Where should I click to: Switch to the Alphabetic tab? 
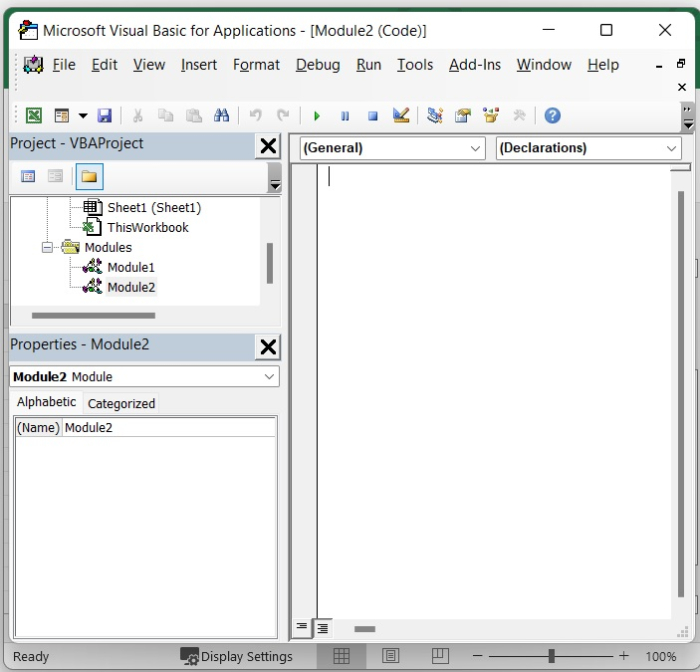click(x=46, y=402)
